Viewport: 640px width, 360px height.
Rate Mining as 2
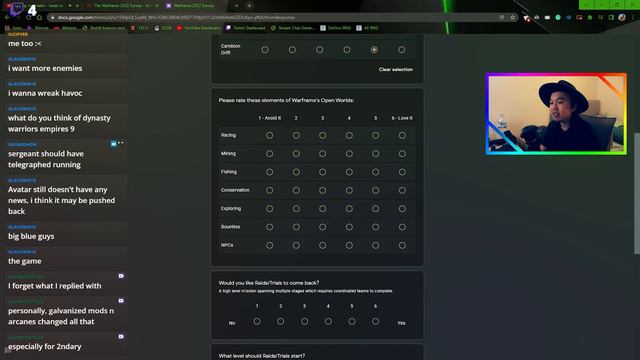tap(296, 153)
